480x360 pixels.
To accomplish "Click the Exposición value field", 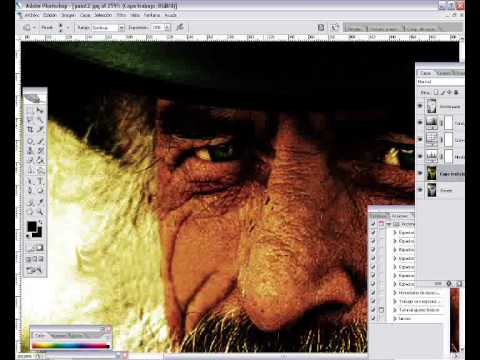I will point(157,28).
